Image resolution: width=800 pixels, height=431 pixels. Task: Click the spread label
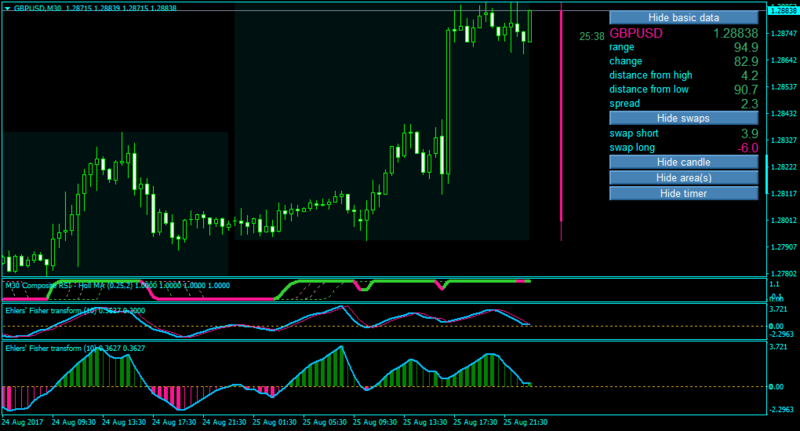624,104
